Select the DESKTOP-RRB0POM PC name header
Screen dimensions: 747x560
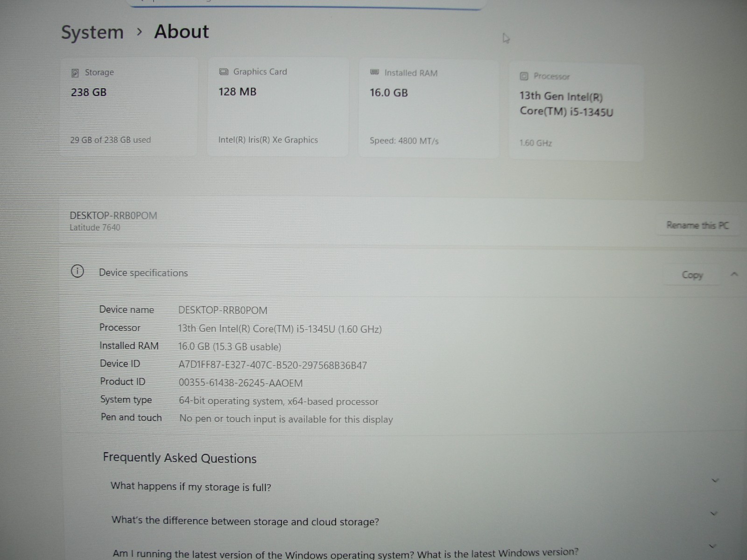(113, 216)
